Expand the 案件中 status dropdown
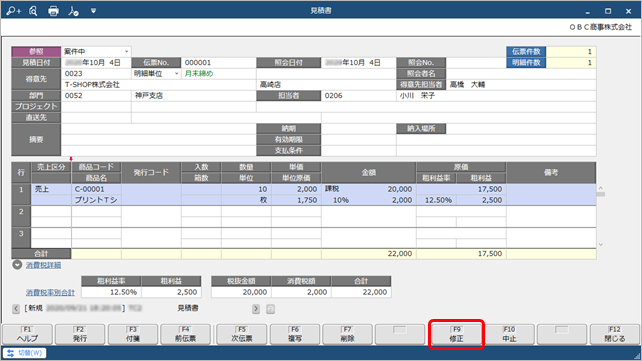Screen dimensions: 642x361 pos(127,52)
